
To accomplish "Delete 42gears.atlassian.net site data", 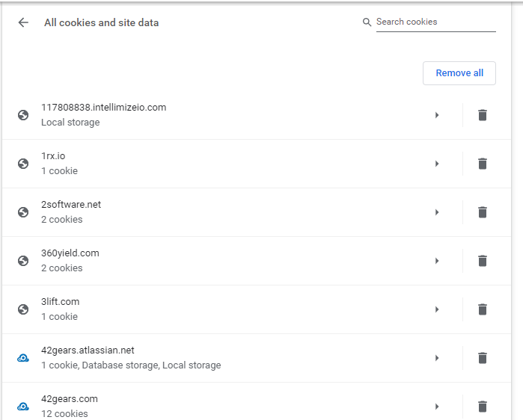I will [483, 358].
